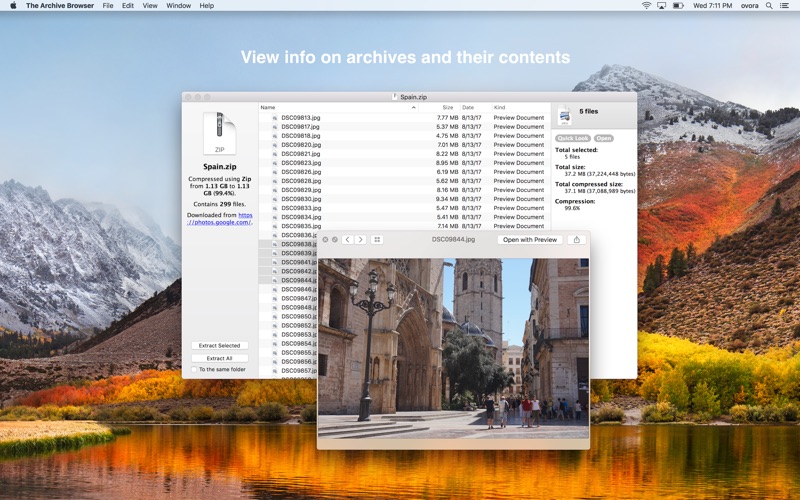Click the Share icon in Quick Look

[x=576, y=240]
